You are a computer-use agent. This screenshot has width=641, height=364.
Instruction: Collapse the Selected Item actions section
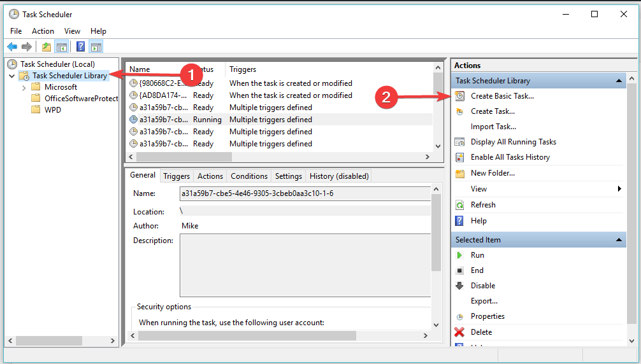click(619, 240)
